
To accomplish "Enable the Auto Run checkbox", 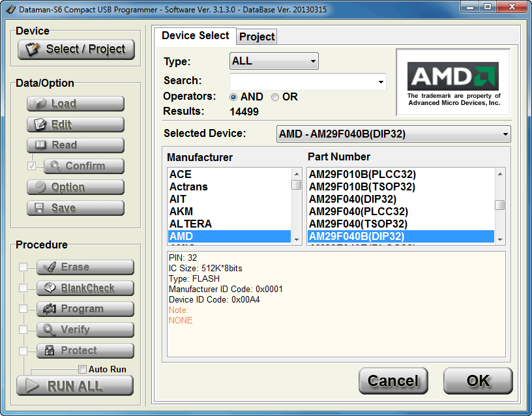I will coord(82,370).
